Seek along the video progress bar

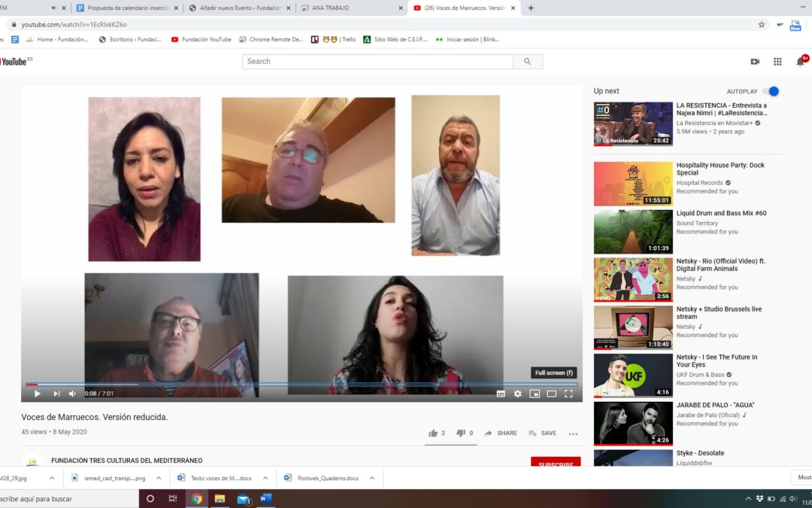[301, 384]
